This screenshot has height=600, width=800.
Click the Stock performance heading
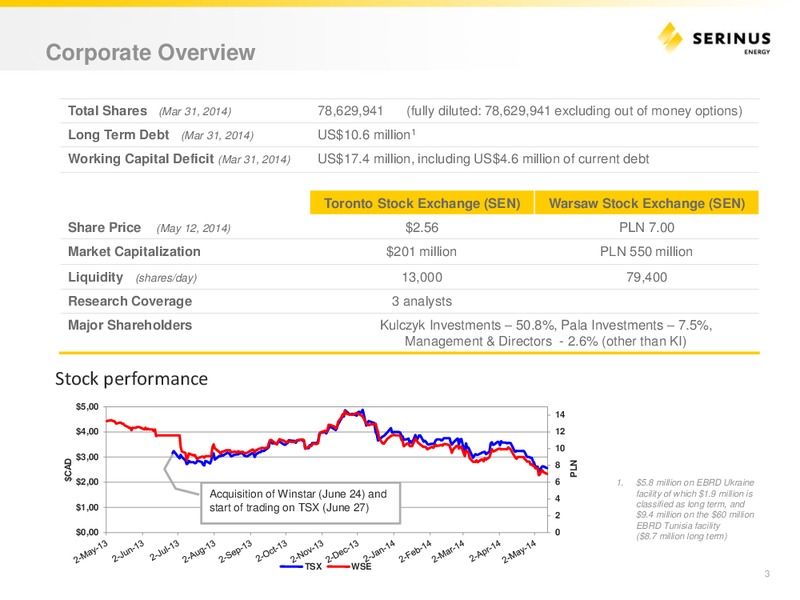pyautogui.click(x=132, y=379)
